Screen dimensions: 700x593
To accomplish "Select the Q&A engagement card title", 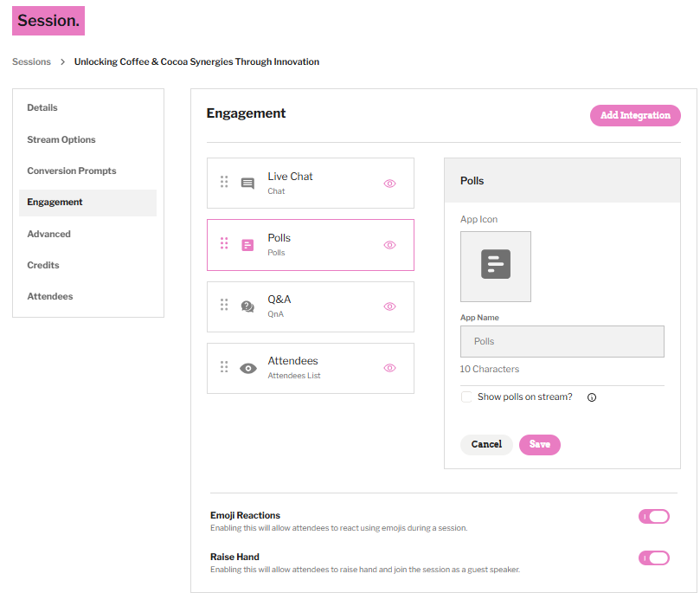I will pyautogui.click(x=279, y=300).
